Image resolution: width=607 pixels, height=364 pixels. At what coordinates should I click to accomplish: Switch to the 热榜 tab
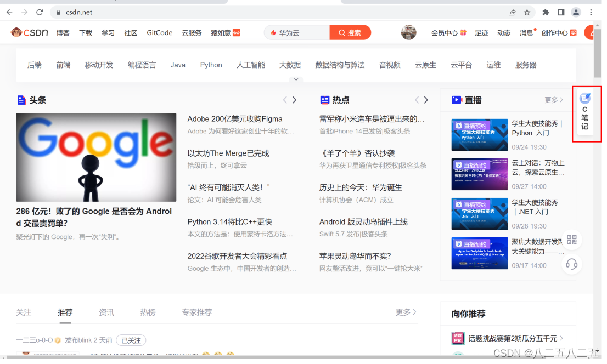147,312
